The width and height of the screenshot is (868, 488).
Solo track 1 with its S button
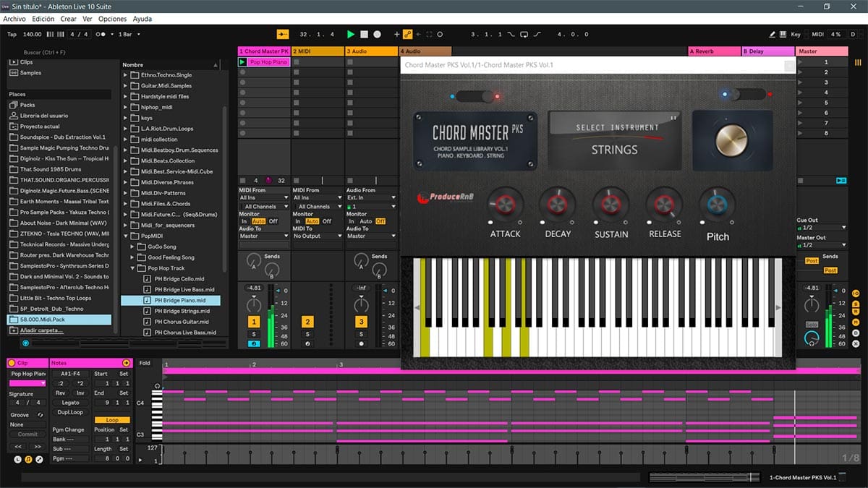254,334
